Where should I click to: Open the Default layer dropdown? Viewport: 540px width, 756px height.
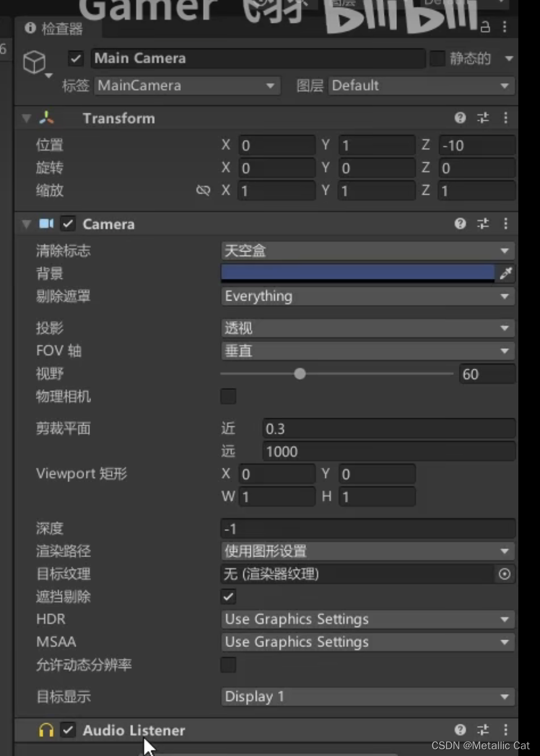(421, 86)
